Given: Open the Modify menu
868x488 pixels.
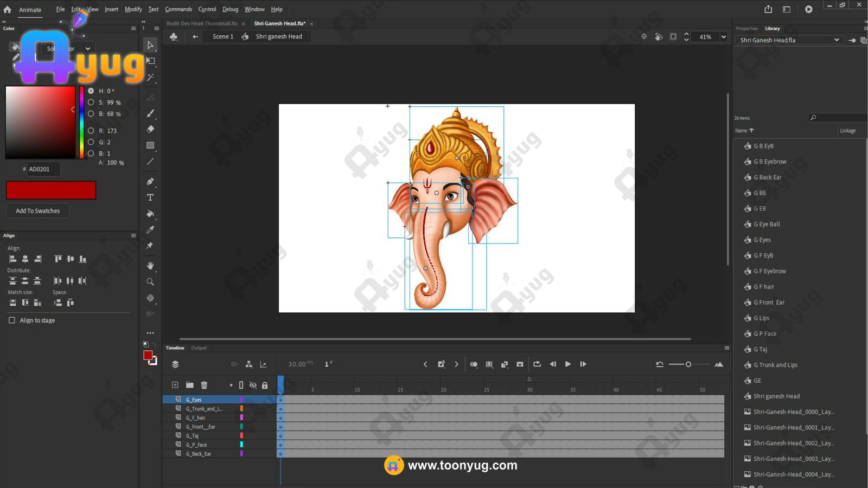Looking at the screenshot, I should [133, 9].
